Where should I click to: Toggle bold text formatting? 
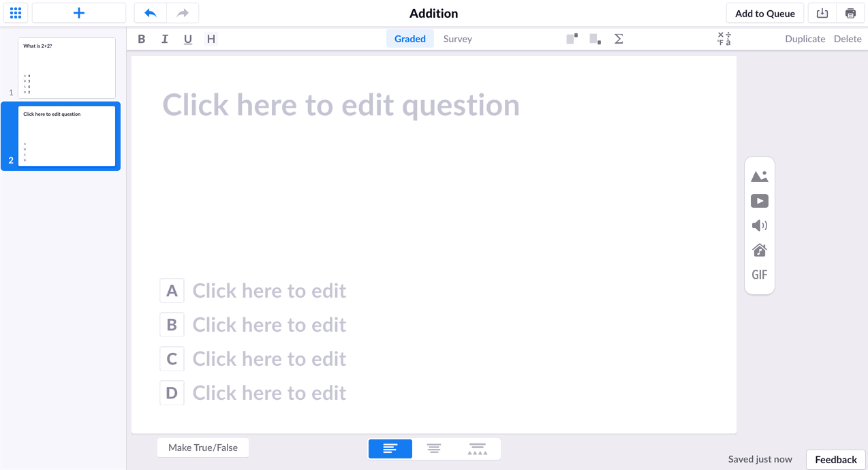[141, 39]
